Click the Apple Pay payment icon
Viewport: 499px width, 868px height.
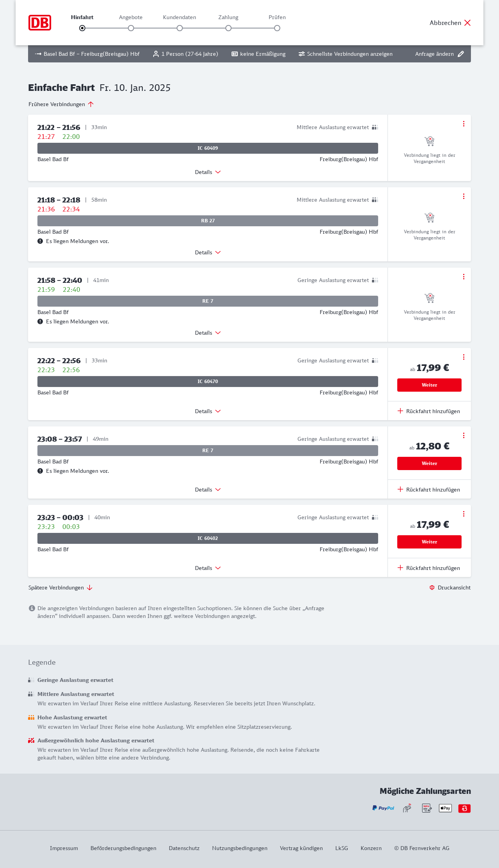tap(445, 808)
